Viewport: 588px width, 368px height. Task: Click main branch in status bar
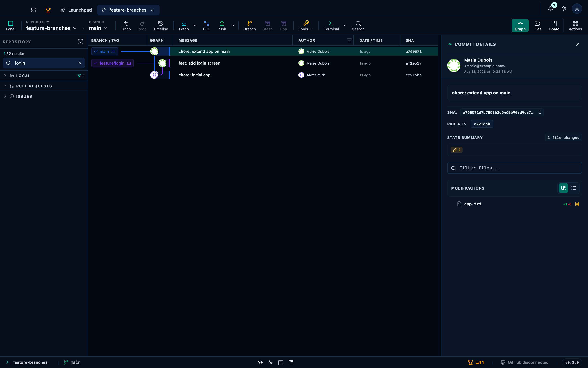click(72, 362)
